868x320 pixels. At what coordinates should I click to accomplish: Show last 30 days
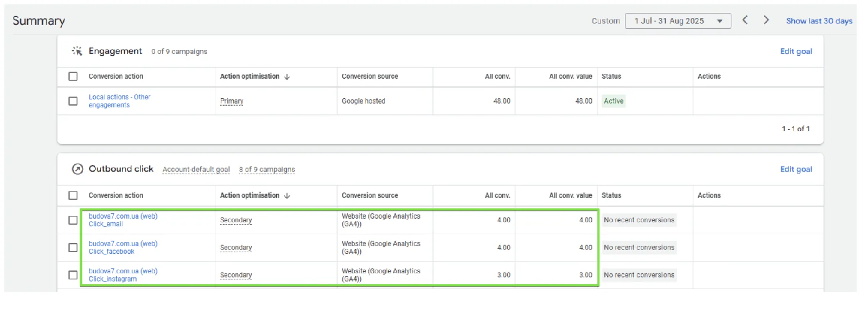(x=819, y=21)
